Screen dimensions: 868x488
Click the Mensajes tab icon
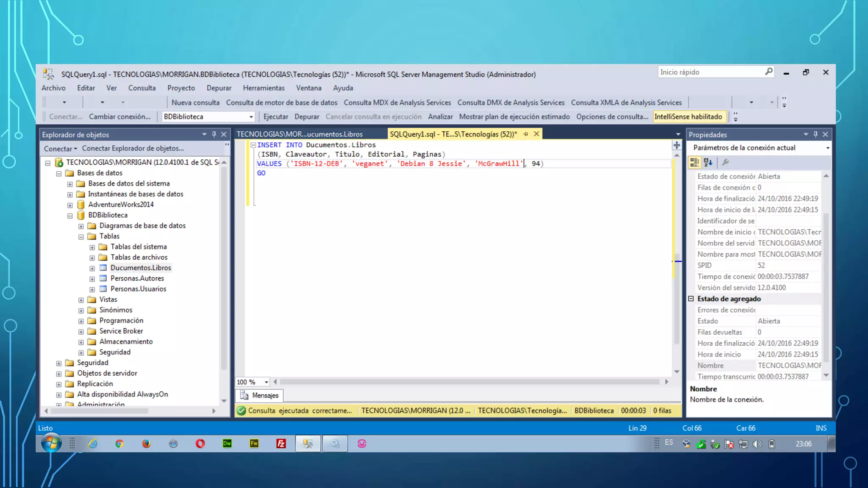(x=244, y=395)
